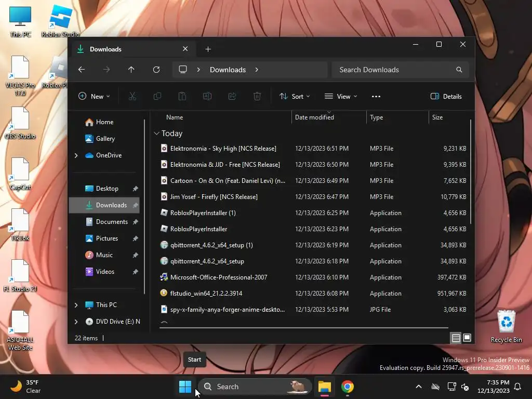Click the Delete trash icon
The height and width of the screenshot is (399, 532).
click(257, 96)
